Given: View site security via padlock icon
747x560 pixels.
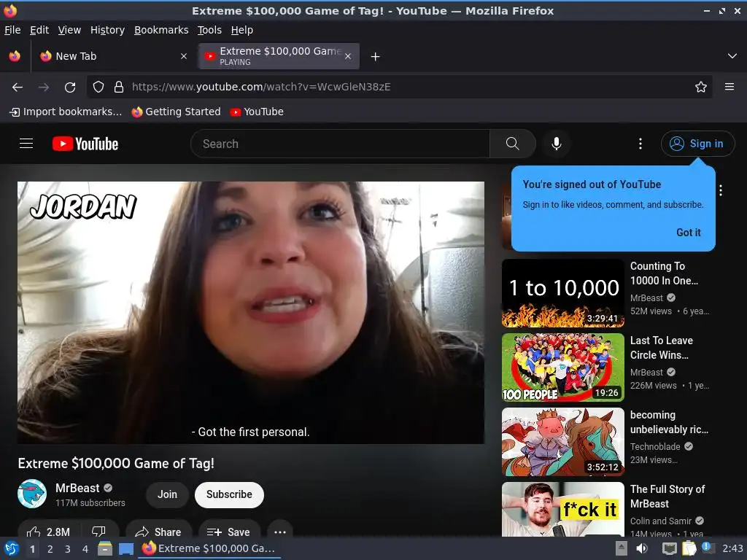Looking at the screenshot, I should click(x=119, y=87).
